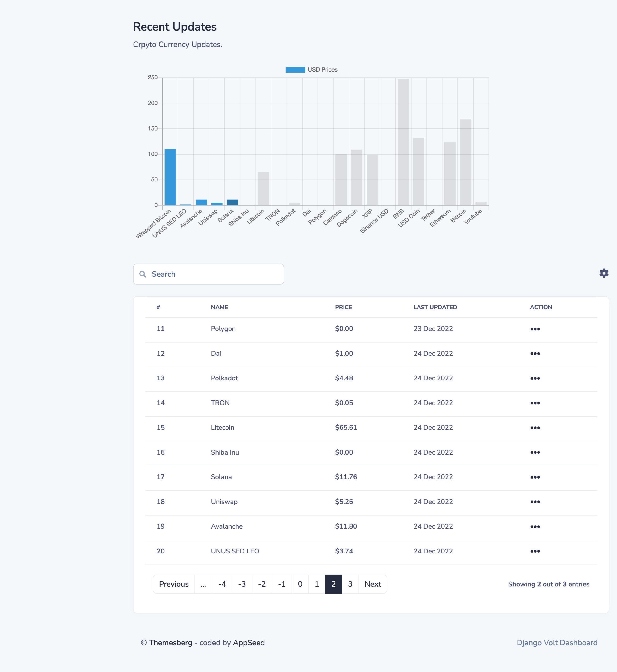The width and height of the screenshot is (617, 672).
Task: Open the Django Volt Dashboard link
Action: click(557, 643)
